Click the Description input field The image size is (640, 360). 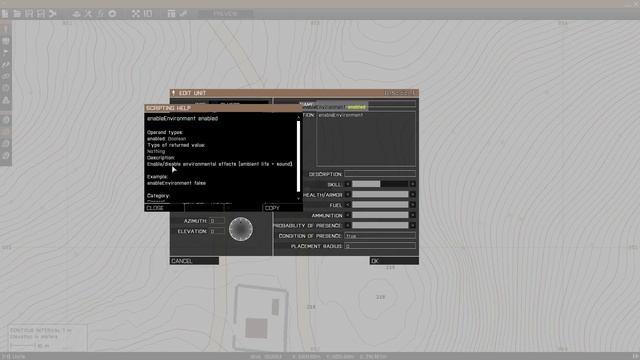pos(380,174)
